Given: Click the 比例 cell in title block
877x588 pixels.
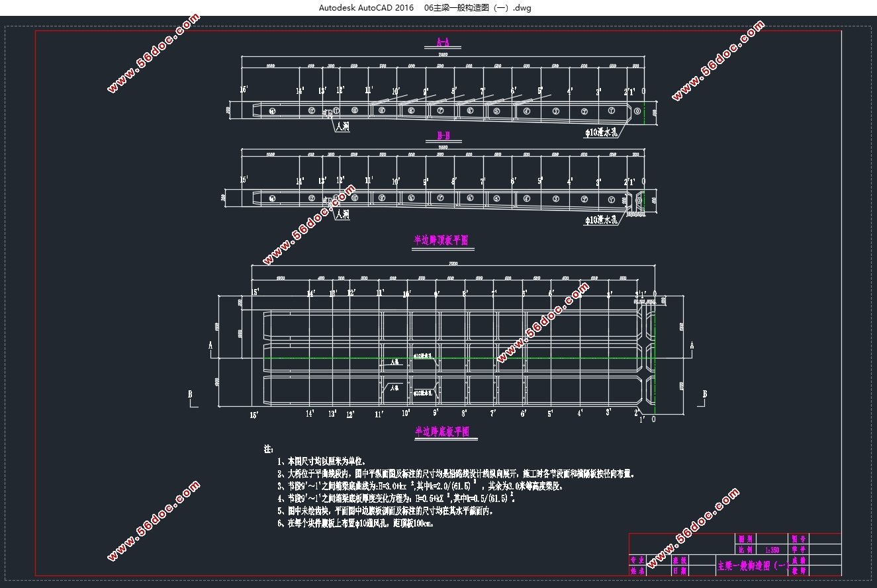Looking at the screenshot, I should (x=745, y=550).
